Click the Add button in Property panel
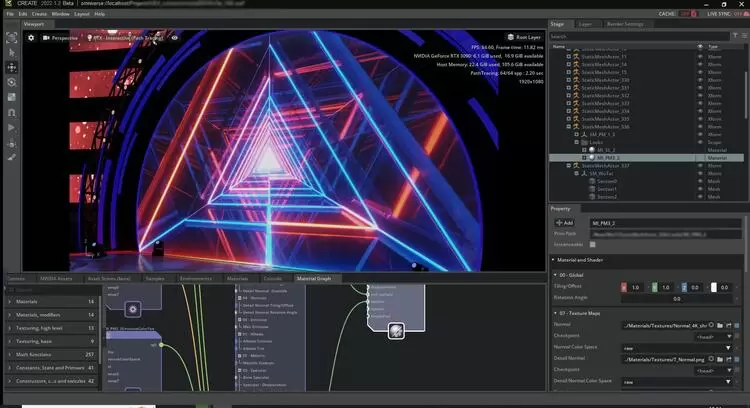The image size is (750, 408). point(566,222)
